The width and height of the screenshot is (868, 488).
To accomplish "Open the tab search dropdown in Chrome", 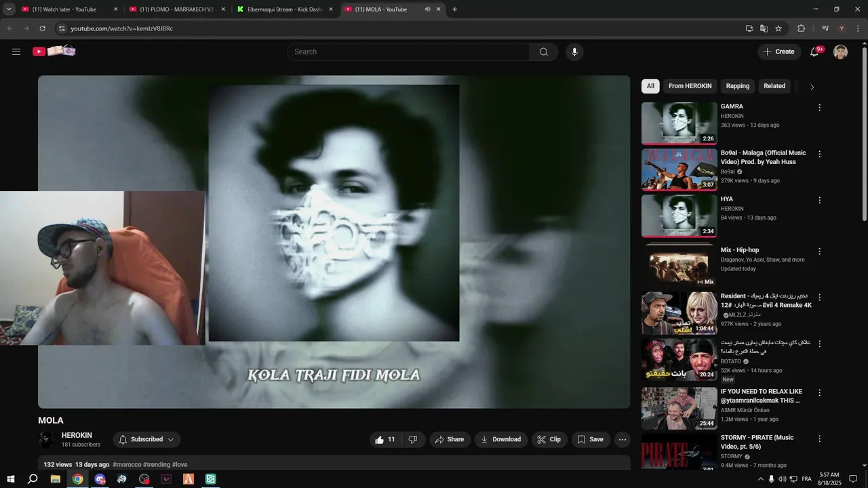I will (9, 9).
